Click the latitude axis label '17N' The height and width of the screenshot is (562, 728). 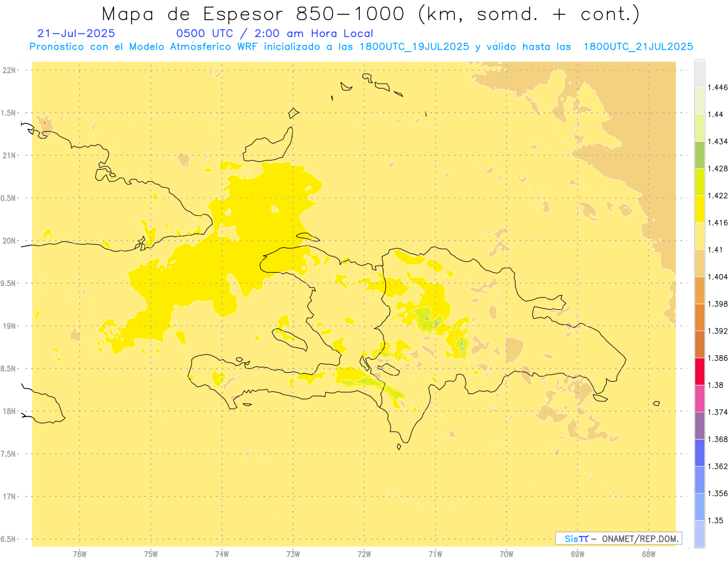point(9,497)
